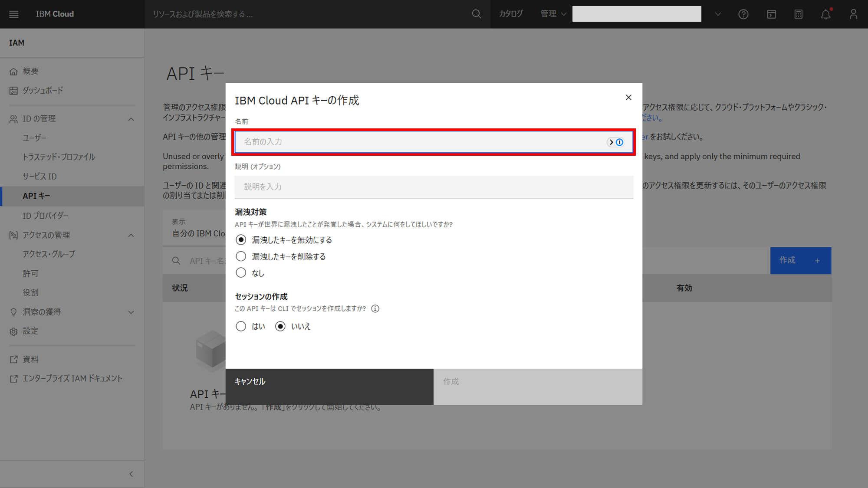This screenshot has height=488, width=868.
Task: Close the API key creation dialog
Action: [x=628, y=97]
